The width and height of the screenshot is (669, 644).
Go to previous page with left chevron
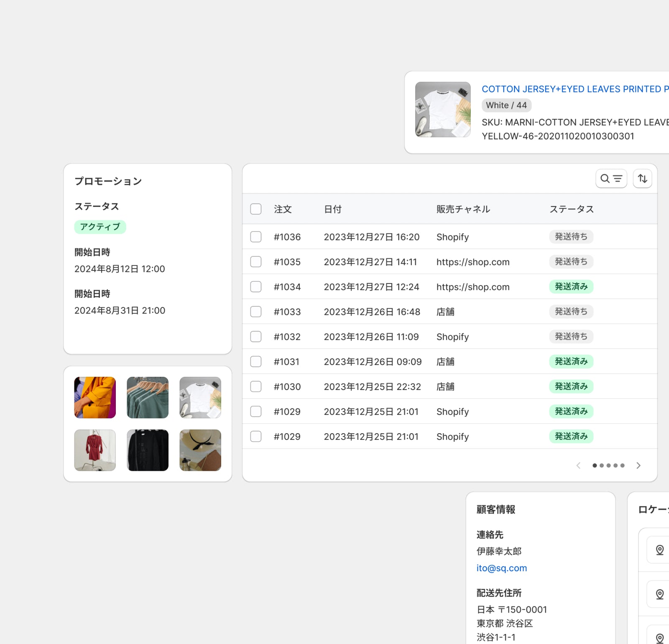[x=578, y=465]
